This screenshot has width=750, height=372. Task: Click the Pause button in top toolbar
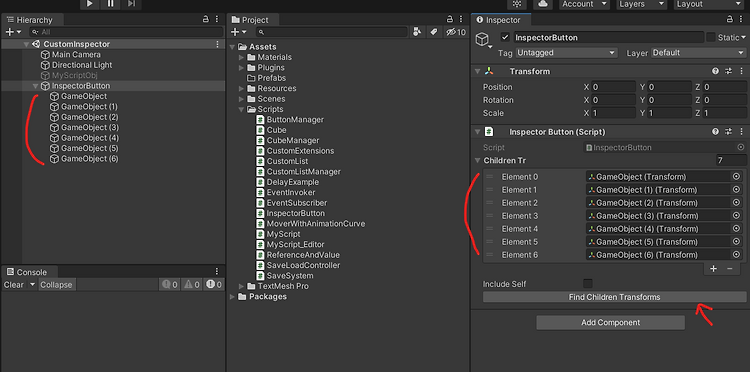pyautogui.click(x=110, y=4)
